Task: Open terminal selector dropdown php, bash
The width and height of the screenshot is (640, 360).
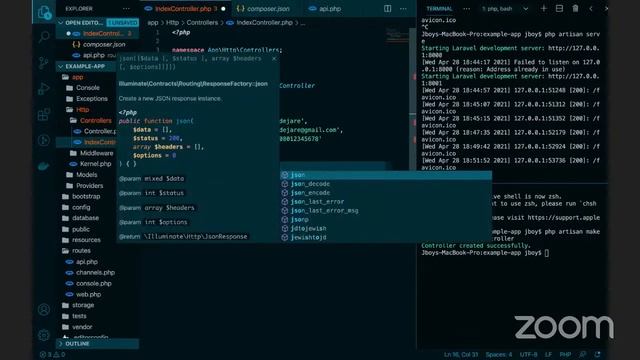Action: pos(505,9)
